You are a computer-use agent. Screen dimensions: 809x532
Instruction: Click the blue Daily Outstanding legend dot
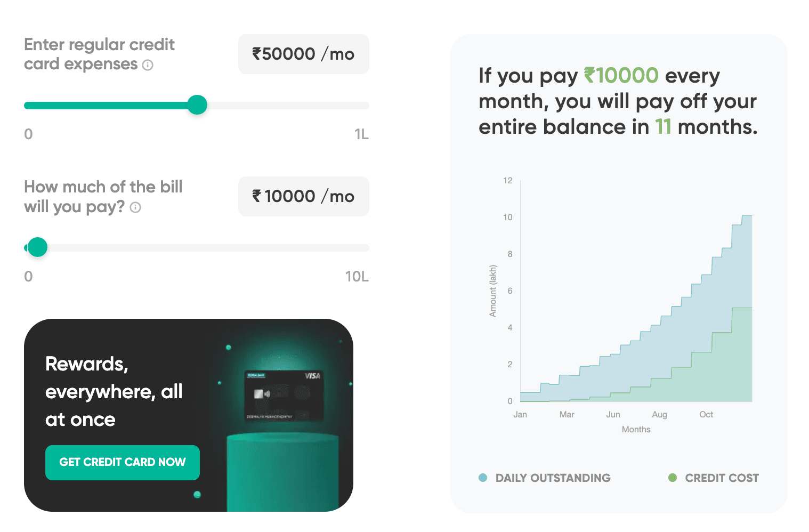[482, 478]
